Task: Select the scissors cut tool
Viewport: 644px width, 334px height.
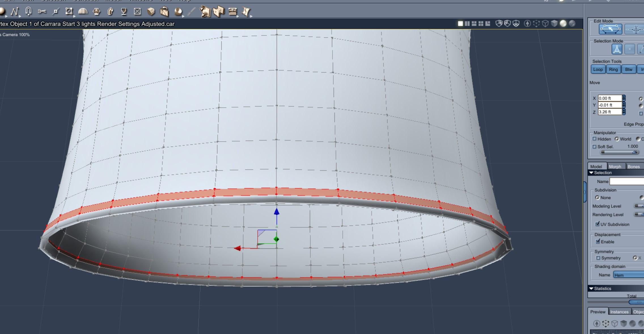Action: [42, 11]
